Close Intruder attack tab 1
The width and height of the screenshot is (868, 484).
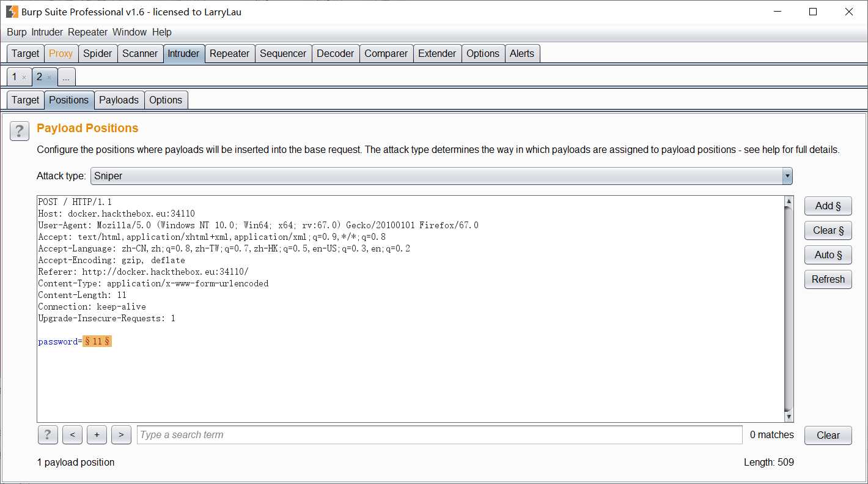[24, 78]
